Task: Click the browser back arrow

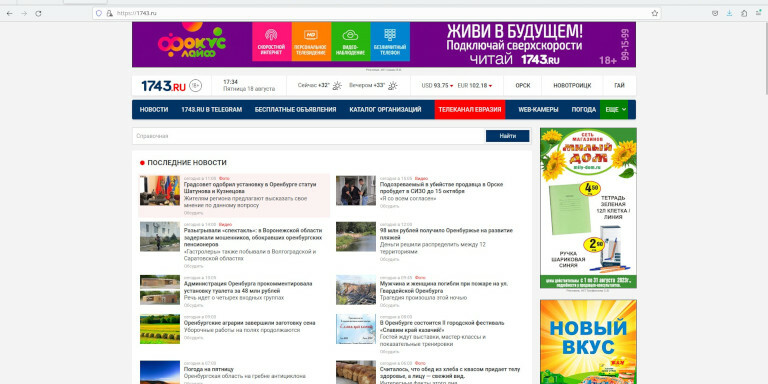Action: (x=9, y=13)
